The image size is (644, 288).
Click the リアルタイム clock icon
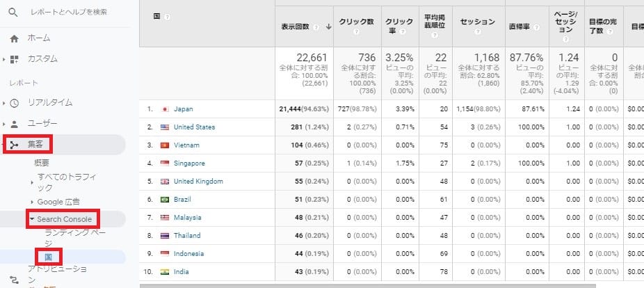point(14,102)
